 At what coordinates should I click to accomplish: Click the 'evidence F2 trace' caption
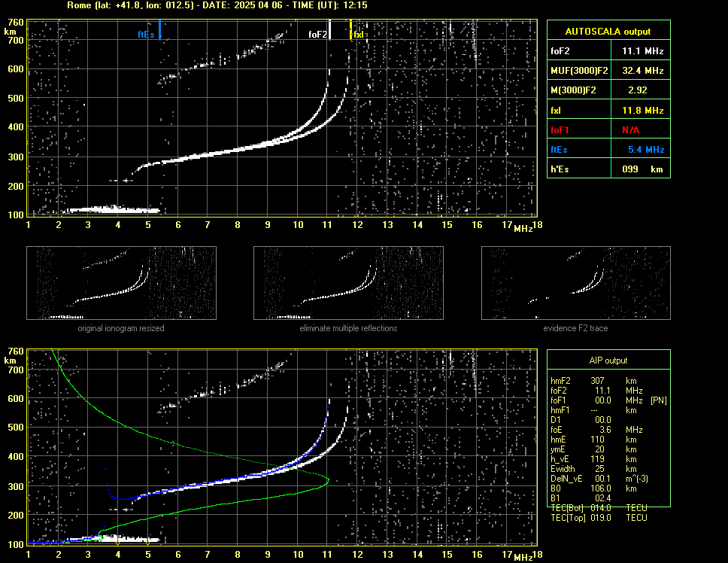coord(576,328)
